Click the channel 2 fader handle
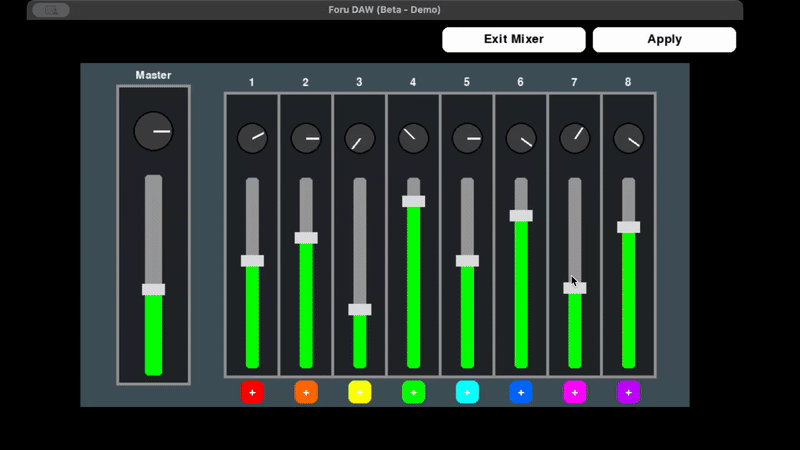The image size is (800, 450). pyautogui.click(x=306, y=238)
